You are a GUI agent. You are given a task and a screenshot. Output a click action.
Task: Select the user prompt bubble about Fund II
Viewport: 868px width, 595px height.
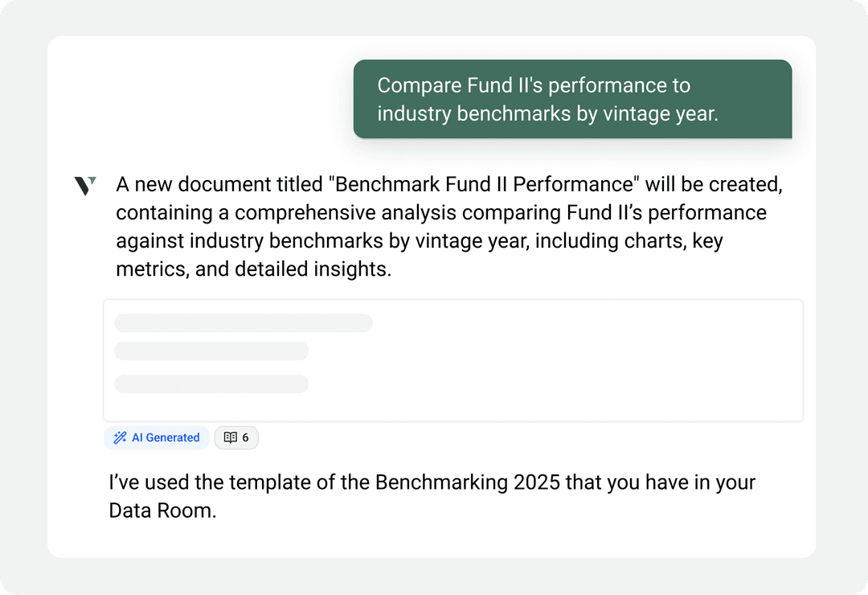[x=572, y=99]
